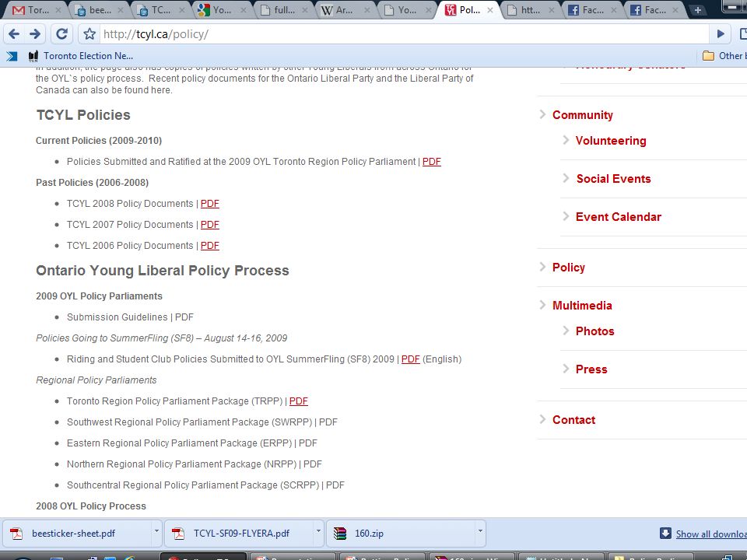The width and height of the screenshot is (747, 560).
Task: Open the Event Calendar sidebar link
Action: (x=619, y=217)
